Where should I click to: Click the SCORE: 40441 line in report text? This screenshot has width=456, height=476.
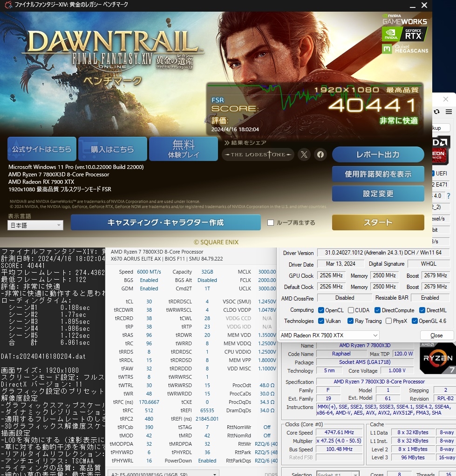pos(23,266)
